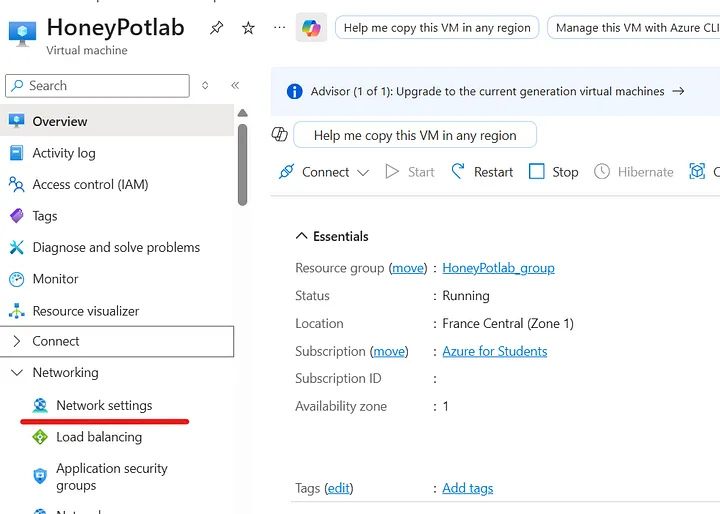Follow the Advisor recommendation arrow
Screen dimensions: 720x514
click(678, 91)
